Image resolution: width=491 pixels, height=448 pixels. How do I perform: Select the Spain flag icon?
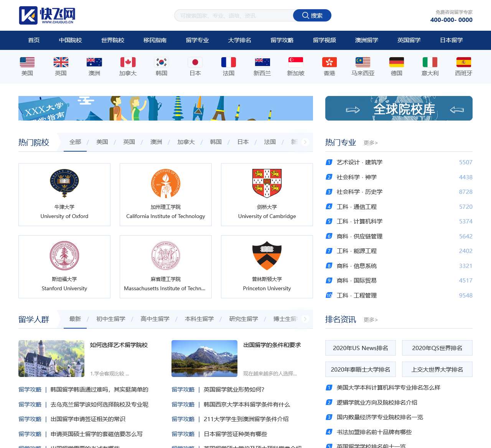(x=463, y=62)
